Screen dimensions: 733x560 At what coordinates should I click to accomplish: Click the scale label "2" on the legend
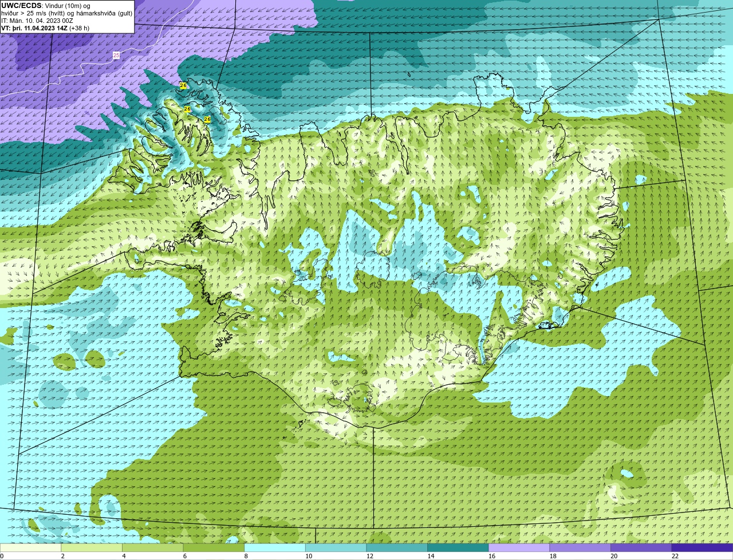point(63,556)
